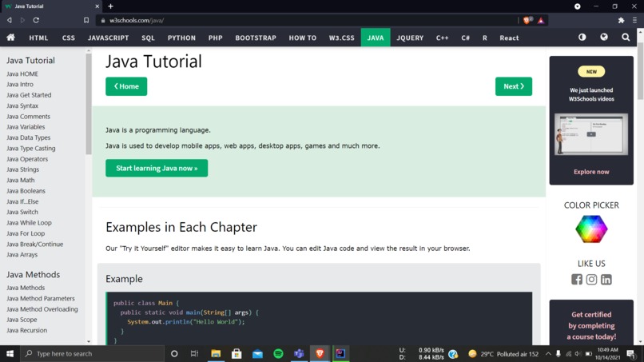Open Mail app from taskbar
Viewport: 644px width, 362px height.
pyautogui.click(x=257, y=353)
